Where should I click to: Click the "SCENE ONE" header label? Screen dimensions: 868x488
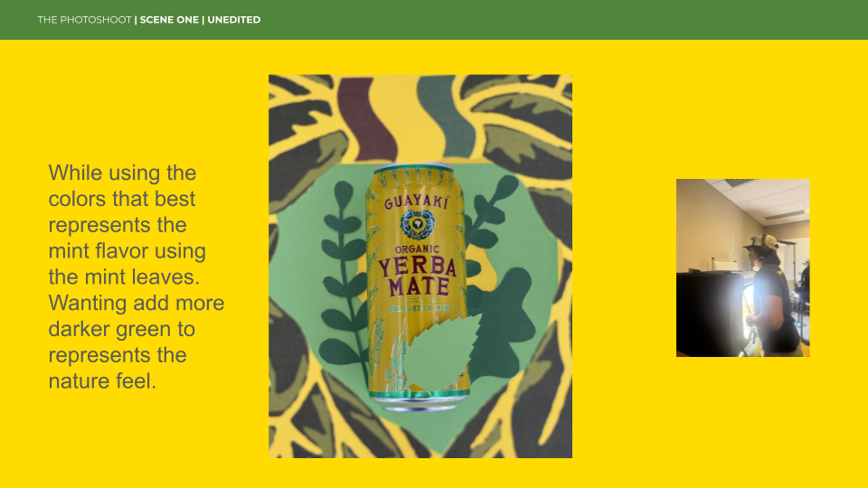[169, 20]
